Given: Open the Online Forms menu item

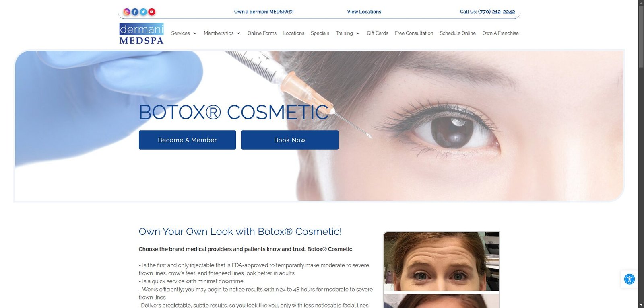Looking at the screenshot, I should point(262,33).
